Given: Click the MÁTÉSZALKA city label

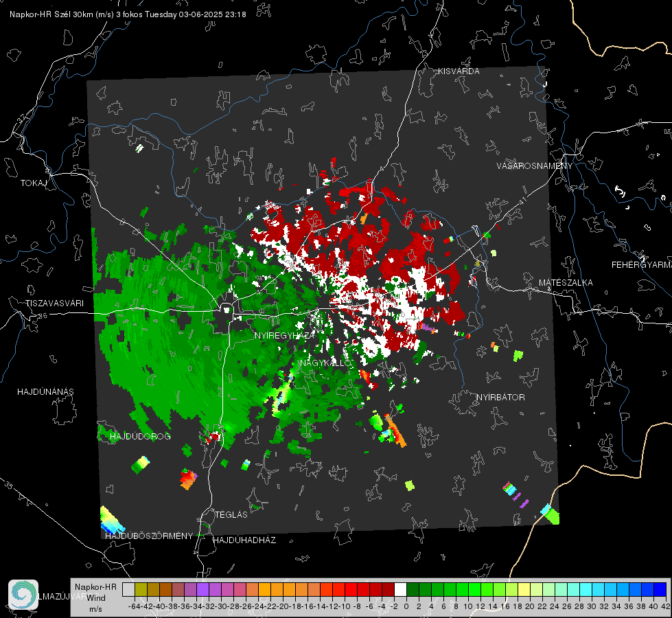Looking at the screenshot, I should click(566, 283).
